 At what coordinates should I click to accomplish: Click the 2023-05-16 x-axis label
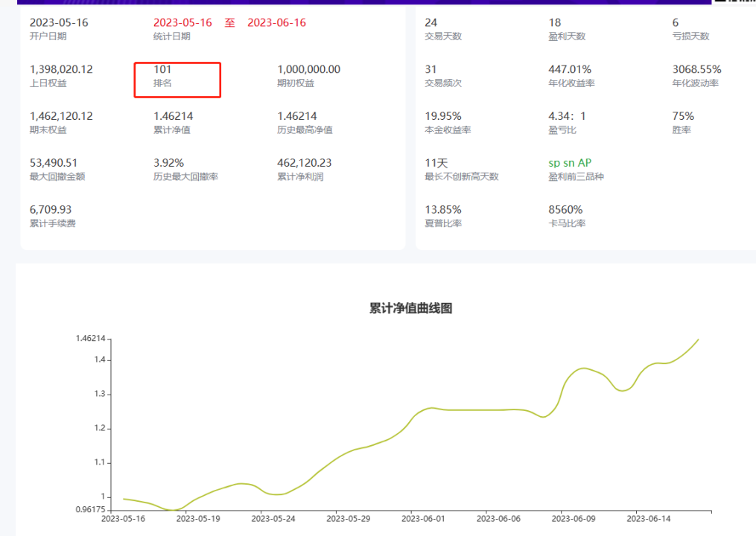coord(123,519)
